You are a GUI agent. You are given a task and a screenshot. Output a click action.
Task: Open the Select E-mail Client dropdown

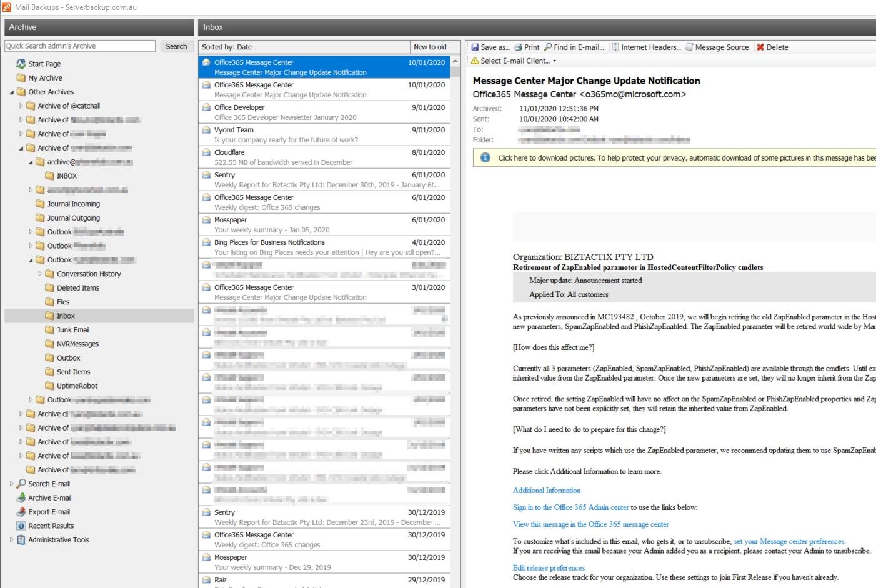click(514, 61)
